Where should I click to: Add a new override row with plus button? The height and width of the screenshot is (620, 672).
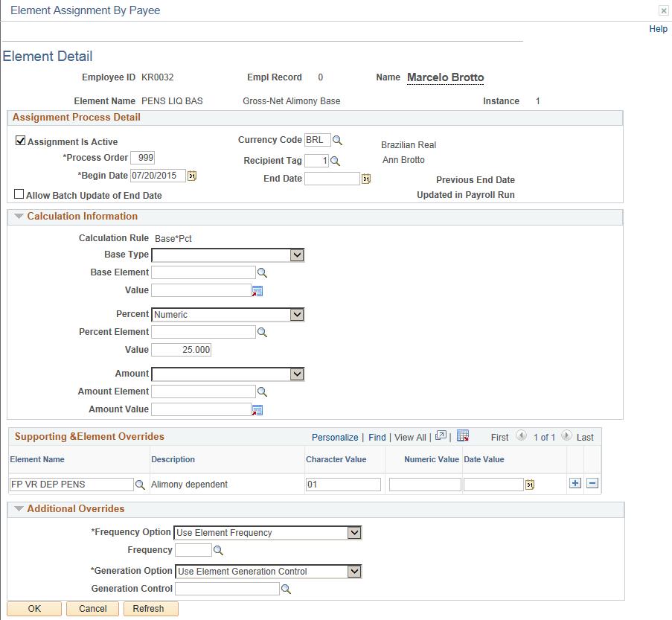575,483
